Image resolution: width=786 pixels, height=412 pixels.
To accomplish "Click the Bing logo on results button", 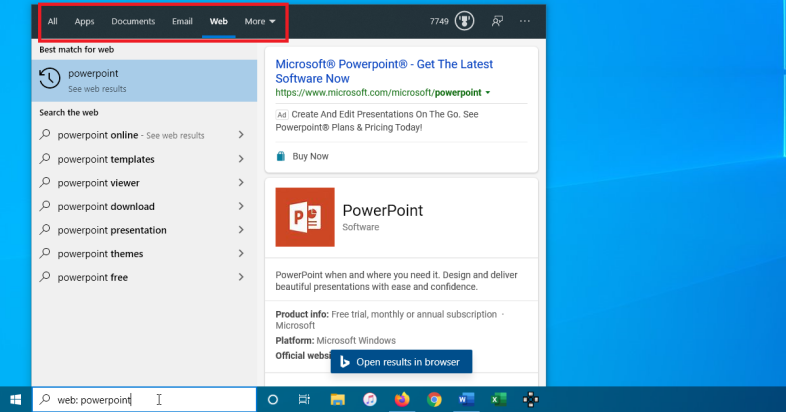I will (344, 362).
